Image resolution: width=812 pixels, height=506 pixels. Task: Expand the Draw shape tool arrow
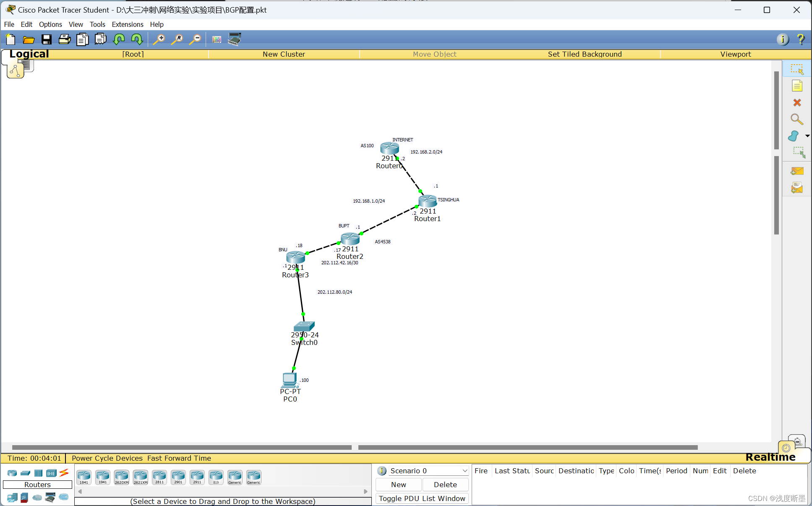(x=807, y=136)
